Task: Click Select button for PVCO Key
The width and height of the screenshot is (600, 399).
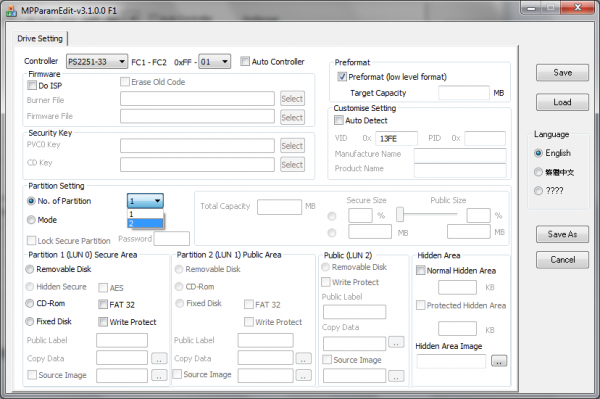Action: pos(292,146)
